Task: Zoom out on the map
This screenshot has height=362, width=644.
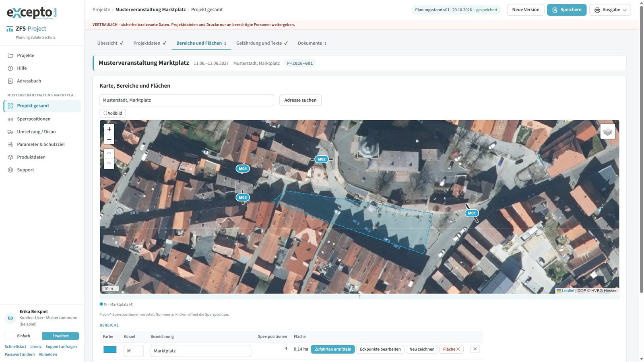Action: [x=109, y=139]
